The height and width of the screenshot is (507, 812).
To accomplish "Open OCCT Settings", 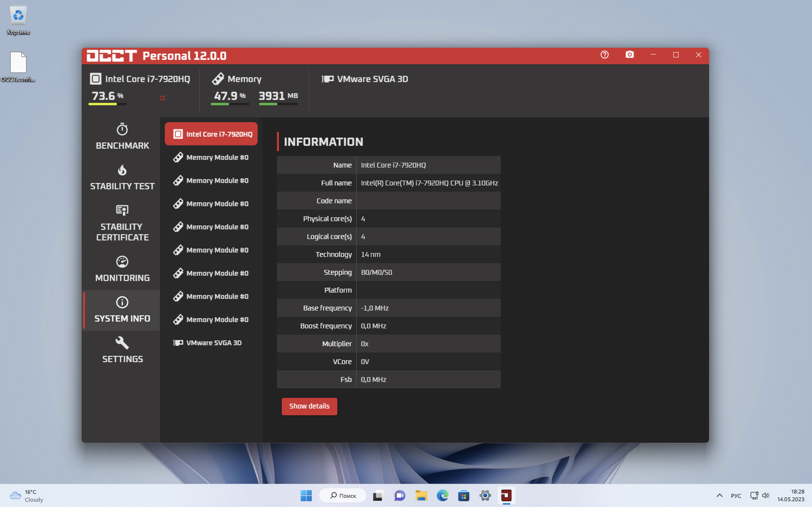I will (x=122, y=351).
